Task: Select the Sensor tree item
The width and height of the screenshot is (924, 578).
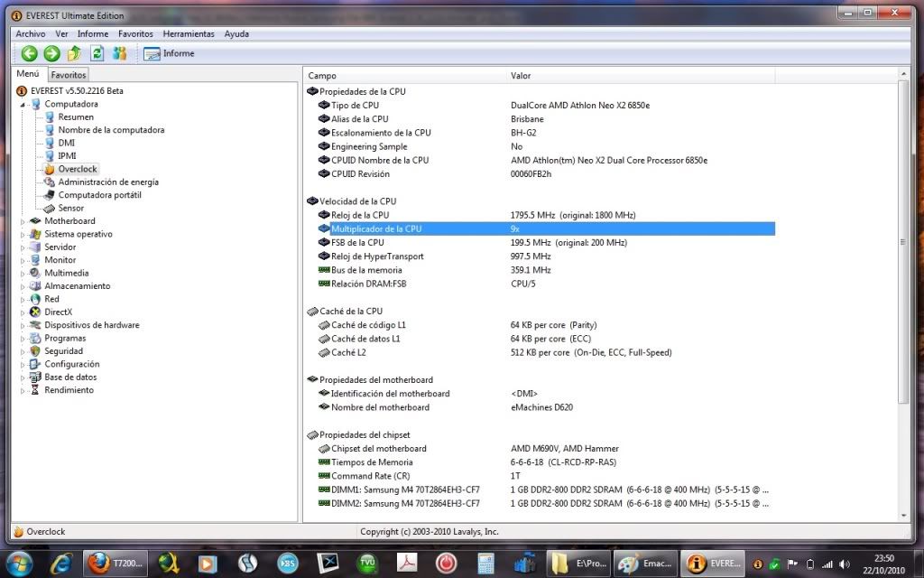Action: click(70, 208)
